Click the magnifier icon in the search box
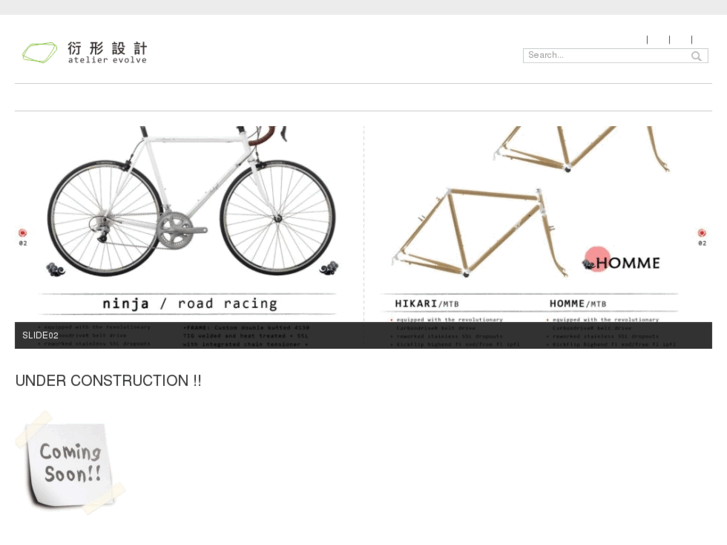The width and height of the screenshot is (727, 545). 696,56
